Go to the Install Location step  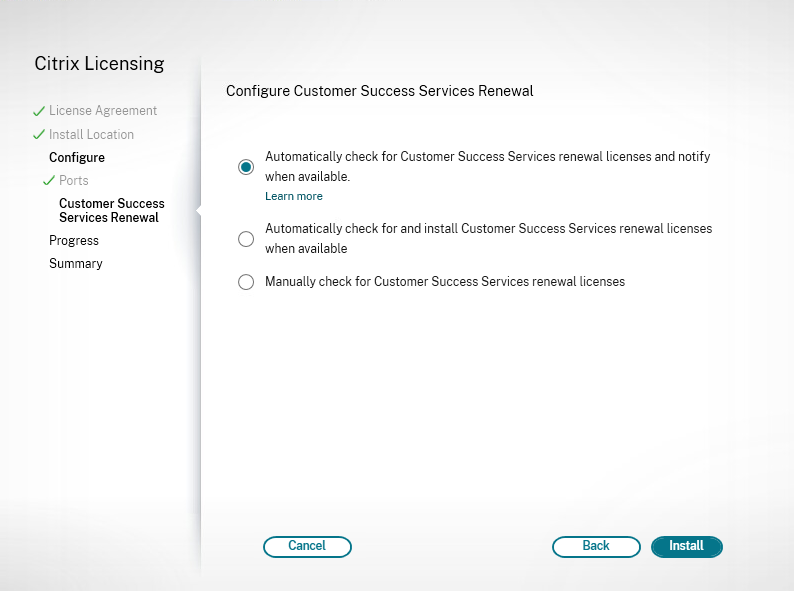click(91, 135)
